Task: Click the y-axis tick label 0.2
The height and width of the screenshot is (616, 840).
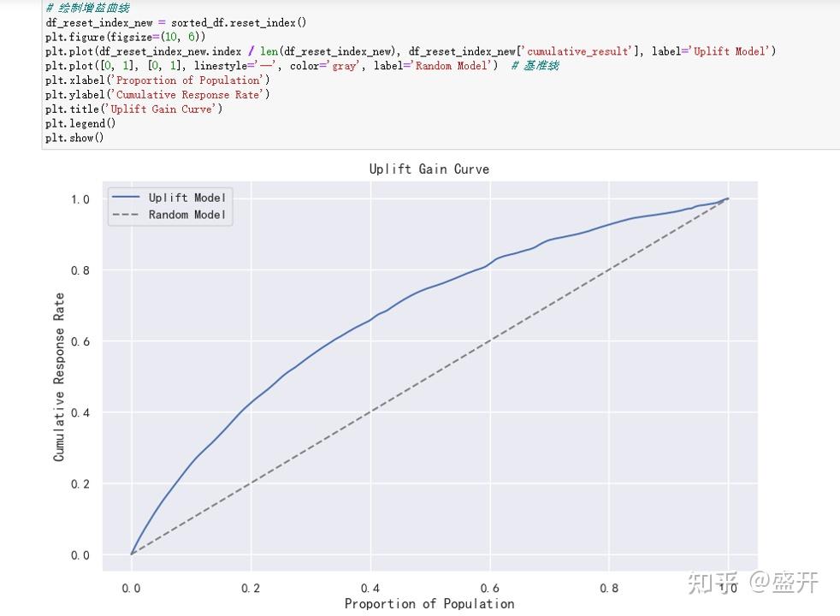Action: click(80, 484)
